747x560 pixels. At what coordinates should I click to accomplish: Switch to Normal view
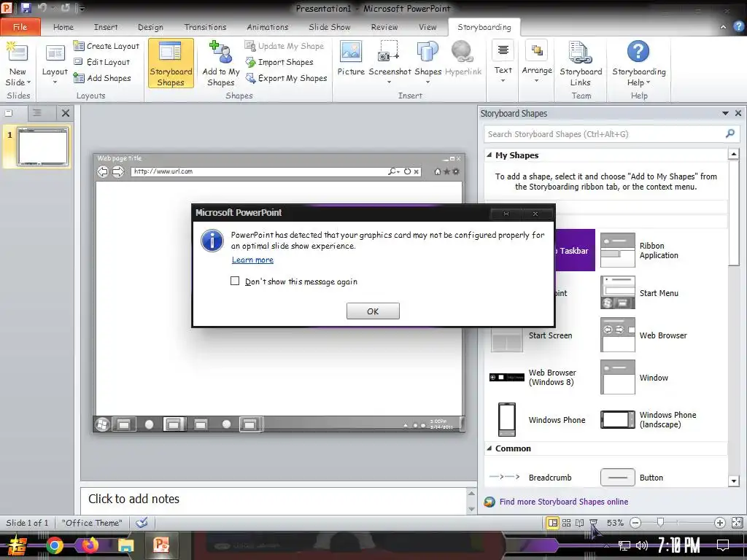pyautogui.click(x=553, y=523)
